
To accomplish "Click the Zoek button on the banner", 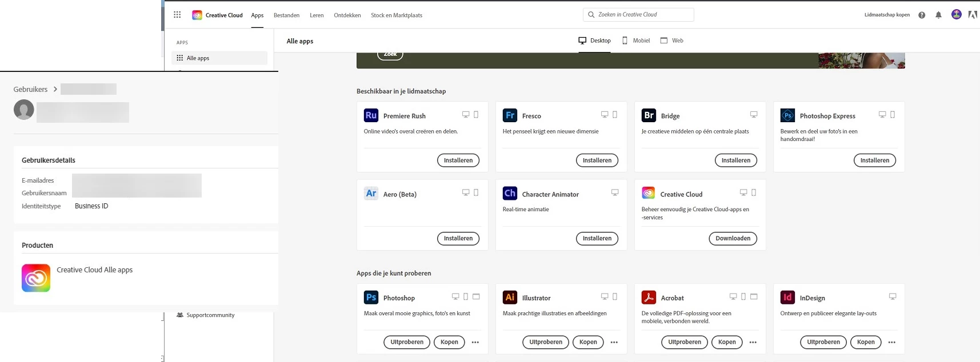I will coord(390,55).
